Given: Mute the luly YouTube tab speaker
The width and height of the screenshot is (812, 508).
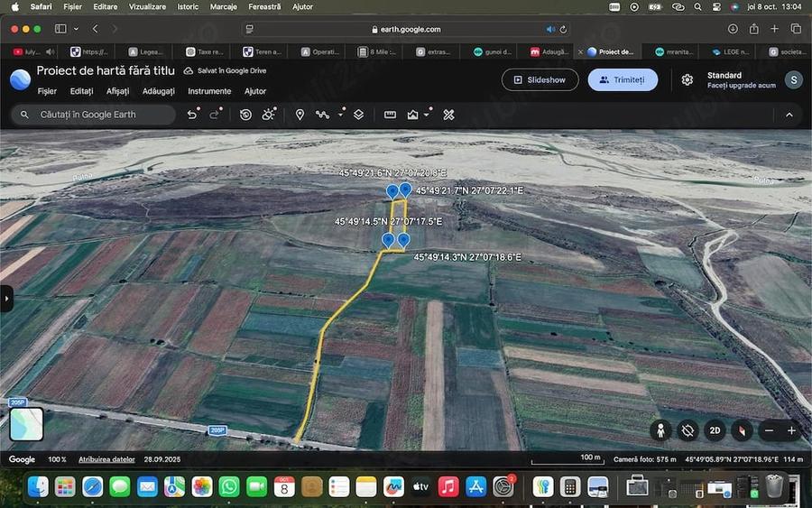Looking at the screenshot, I should coord(51,51).
